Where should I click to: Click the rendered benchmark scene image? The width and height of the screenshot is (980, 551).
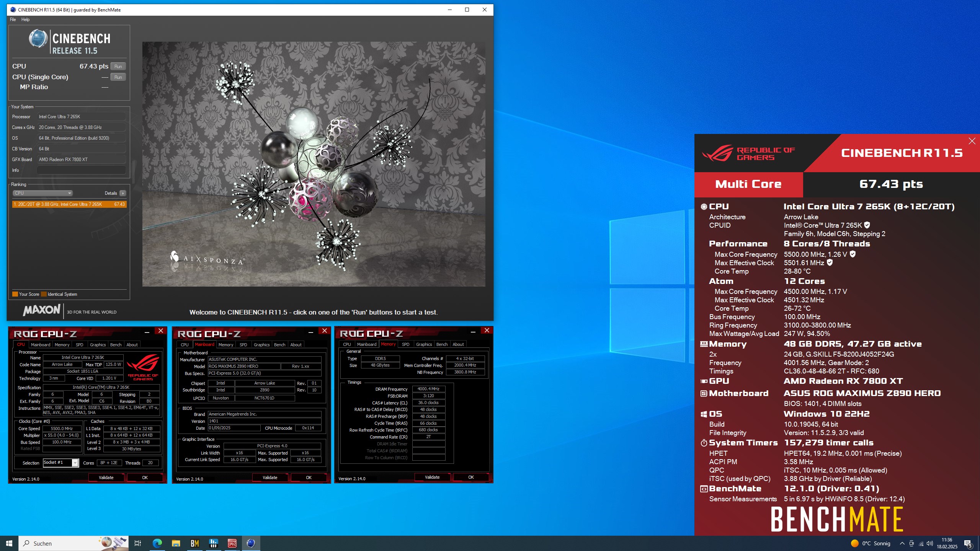(x=314, y=164)
